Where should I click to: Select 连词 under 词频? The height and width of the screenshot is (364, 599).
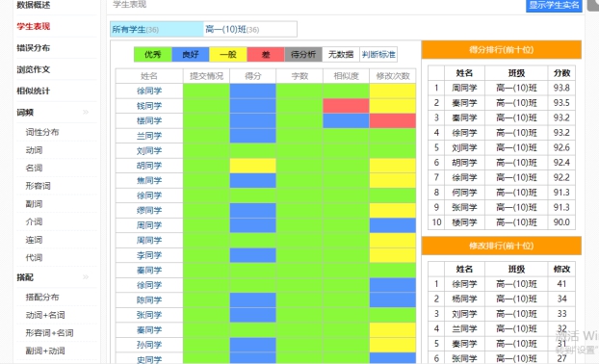point(34,240)
